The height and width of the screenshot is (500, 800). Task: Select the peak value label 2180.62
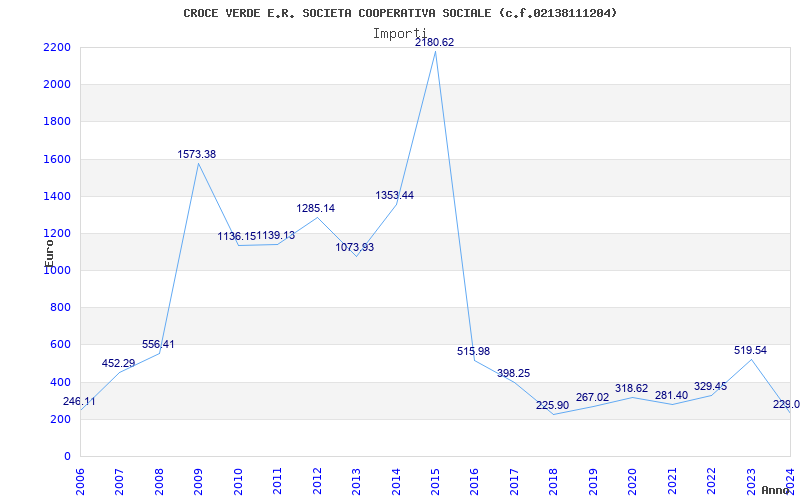[434, 42]
